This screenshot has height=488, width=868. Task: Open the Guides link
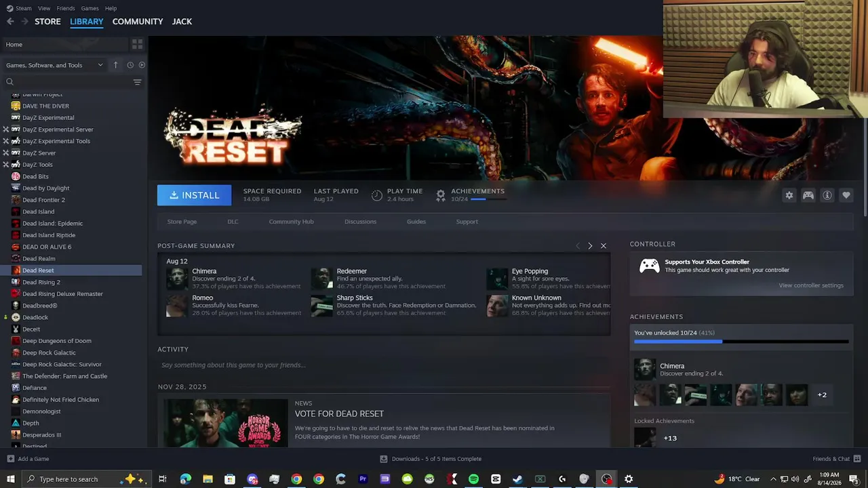[x=416, y=222]
